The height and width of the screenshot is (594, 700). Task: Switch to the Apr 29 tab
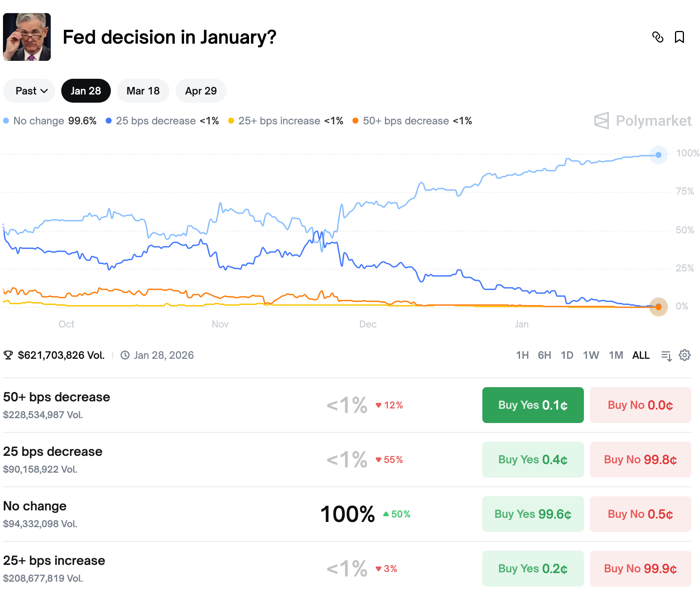pos(200,90)
